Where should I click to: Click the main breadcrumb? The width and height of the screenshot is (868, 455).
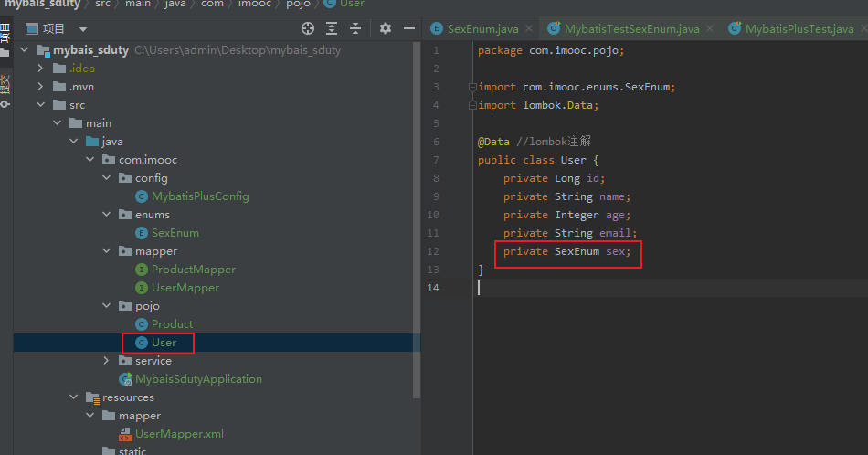tap(138, 4)
